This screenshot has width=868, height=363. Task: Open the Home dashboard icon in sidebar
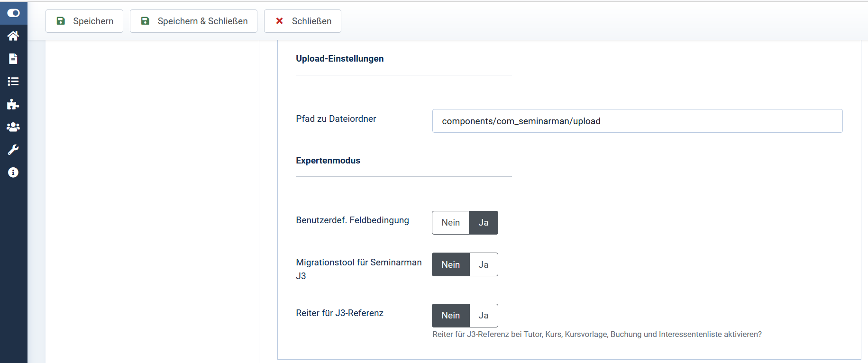(x=13, y=36)
